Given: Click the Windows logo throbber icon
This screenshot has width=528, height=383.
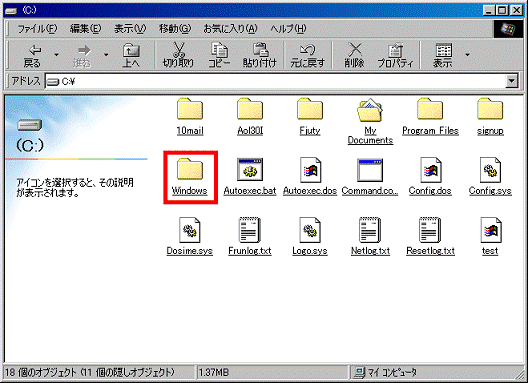Looking at the screenshot, I should pyautogui.click(x=508, y=29).
